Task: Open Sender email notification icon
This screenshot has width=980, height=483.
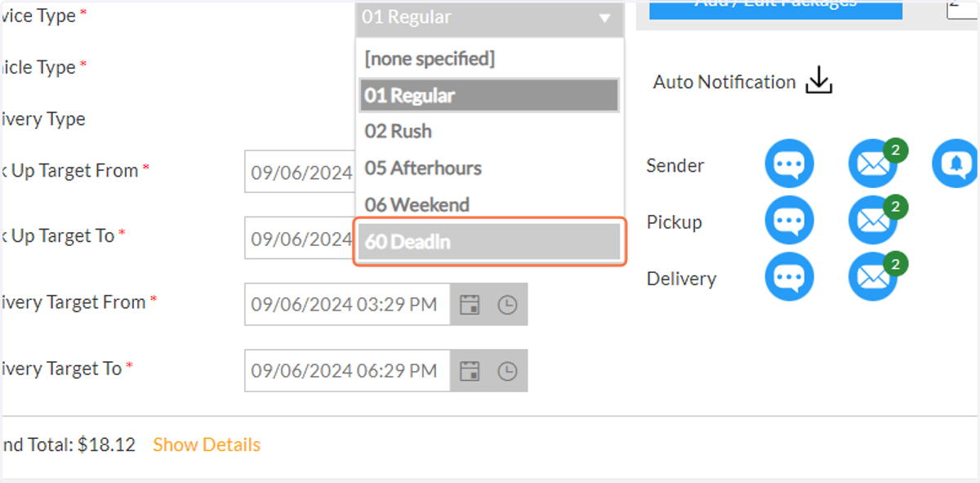Action: 873,164
